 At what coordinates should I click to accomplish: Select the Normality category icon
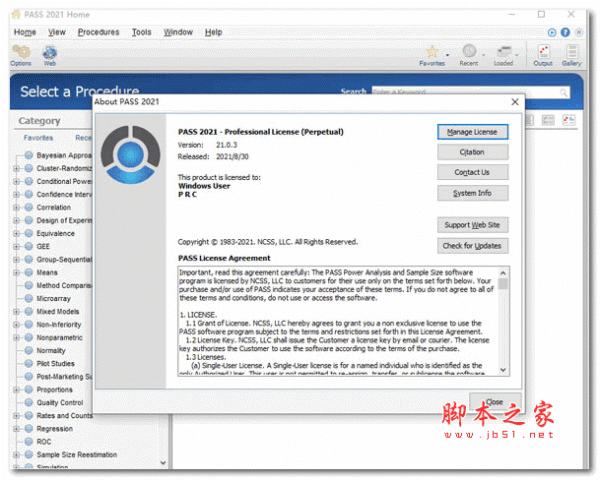pyautogui.click(x=29, y=350)
